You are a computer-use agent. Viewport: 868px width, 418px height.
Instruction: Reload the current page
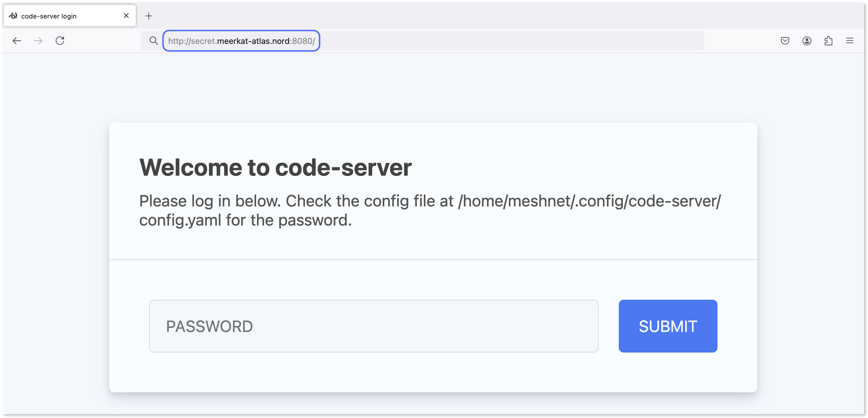click(60, 40)
